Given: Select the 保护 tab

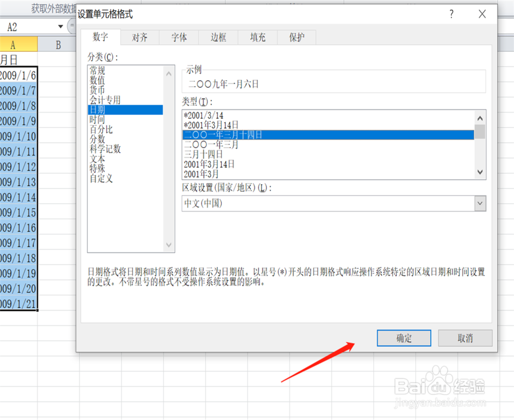Looking at the screenshot, I should point(297,37).
